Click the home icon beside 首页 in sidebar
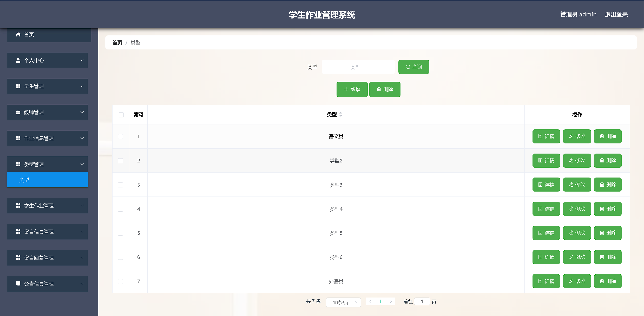Image resolution: width=644 pixels, height=316 pixels. (x=18, y=34)
